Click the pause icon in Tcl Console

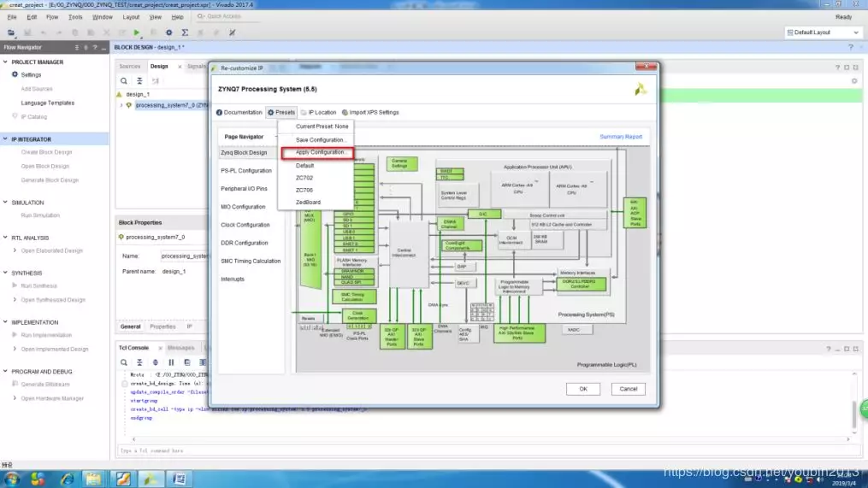(171, 362)
